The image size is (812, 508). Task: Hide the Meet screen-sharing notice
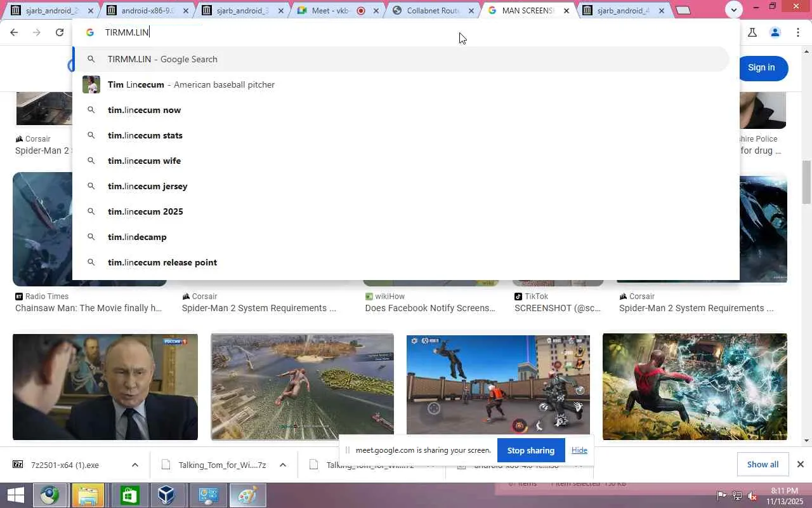[579, 450]
